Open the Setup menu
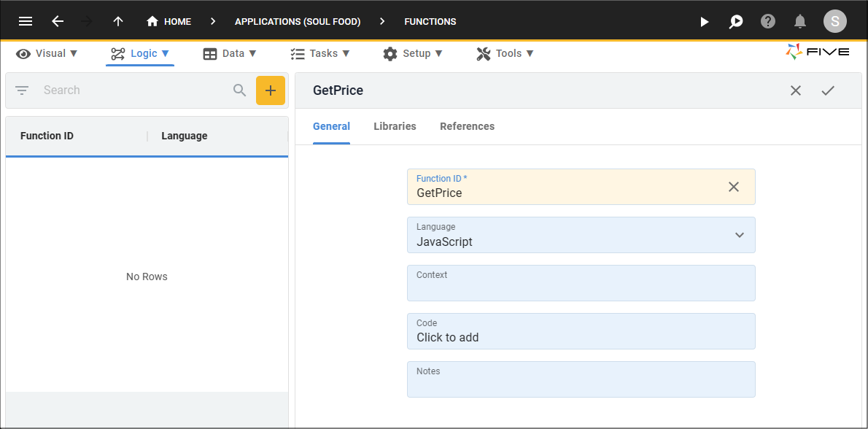The height and width of the screenshot is (429, 868). tap(413, 54)
